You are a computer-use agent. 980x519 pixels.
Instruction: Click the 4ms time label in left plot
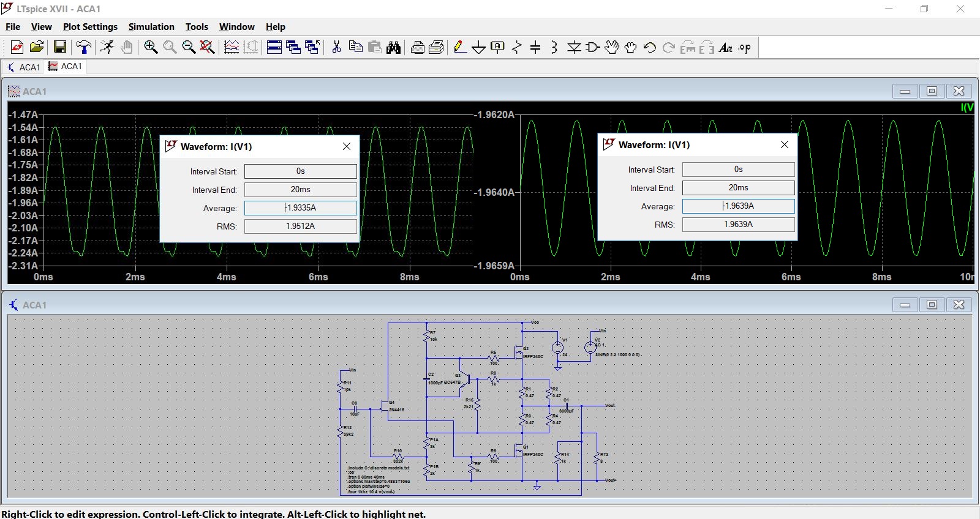(x=227, y=277)
